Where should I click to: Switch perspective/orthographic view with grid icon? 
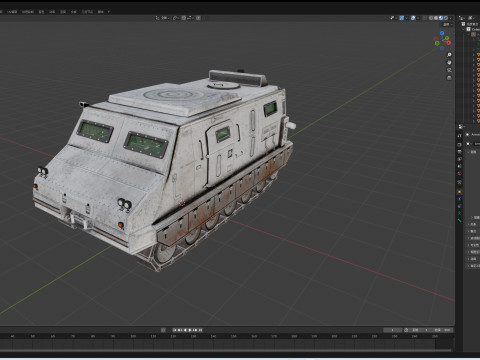[449, 78]
